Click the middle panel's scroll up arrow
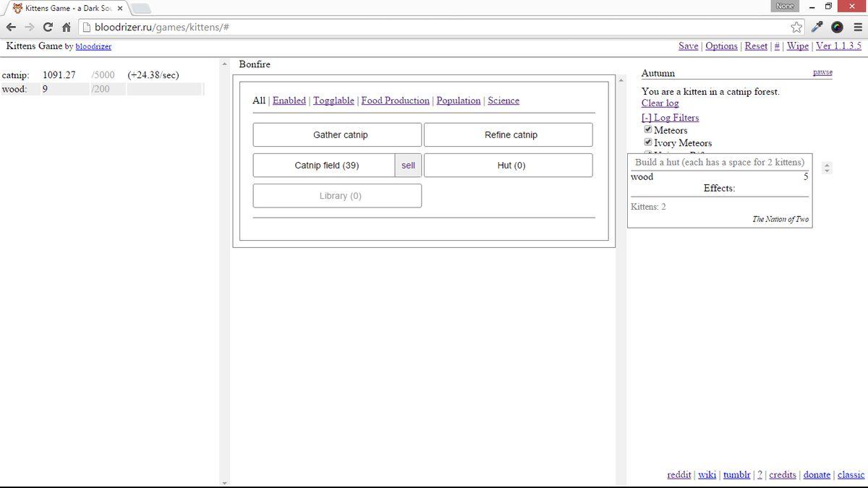Image resolution: width=868 pixels, height=488 pixels. (x=621, y=80)
